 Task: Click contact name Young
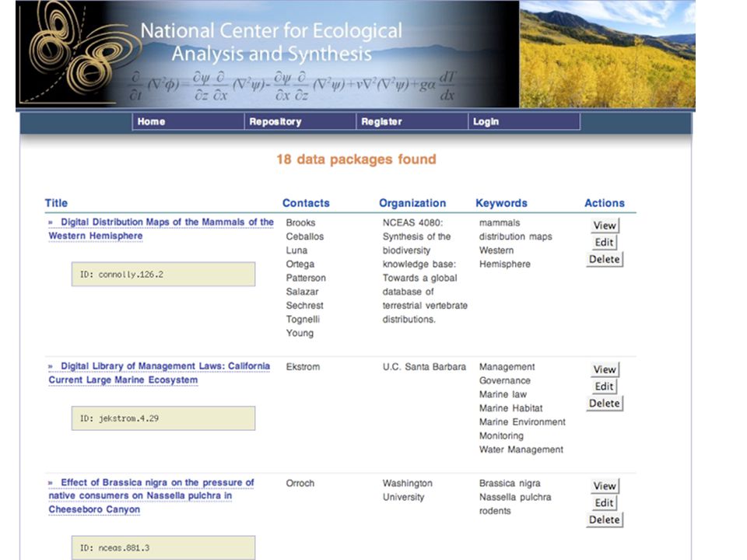tap(300, 333)
